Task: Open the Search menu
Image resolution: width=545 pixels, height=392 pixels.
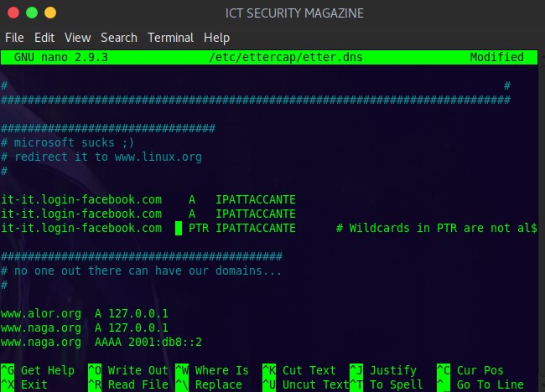Action: coord(119,38)
